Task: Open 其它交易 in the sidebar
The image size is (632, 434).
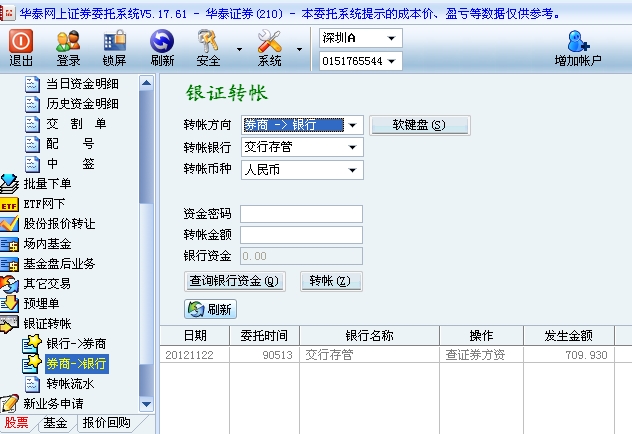Action: (36, 284)
